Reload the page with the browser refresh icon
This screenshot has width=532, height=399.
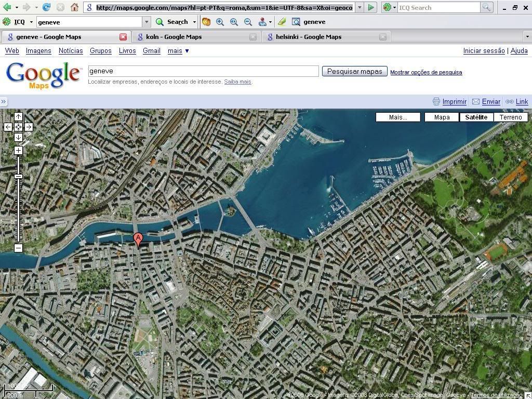click(x=46, y=7)
